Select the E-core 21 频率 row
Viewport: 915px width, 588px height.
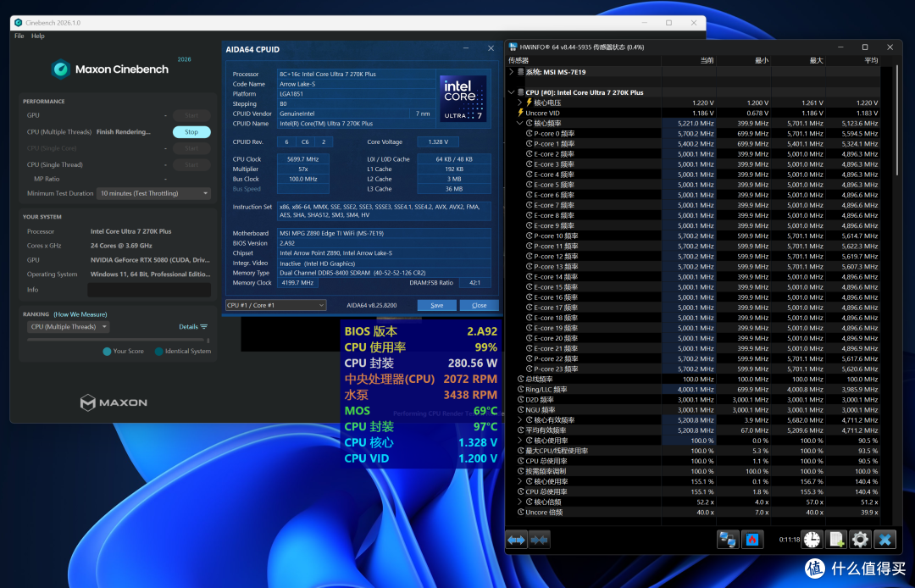(693, 348)
